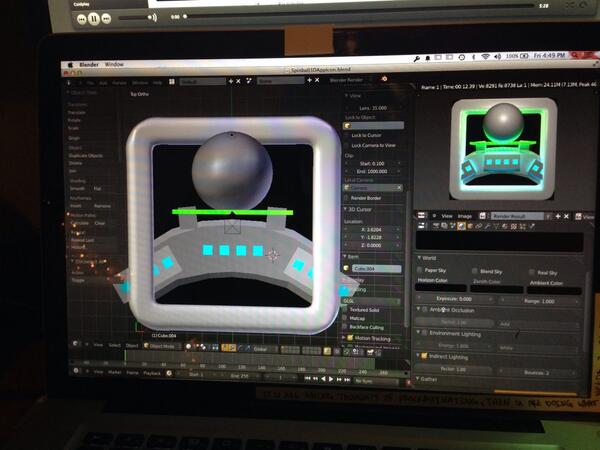The image size is (600, 450).
Task: Play timeline animation forward
Action: coord(331,379)
